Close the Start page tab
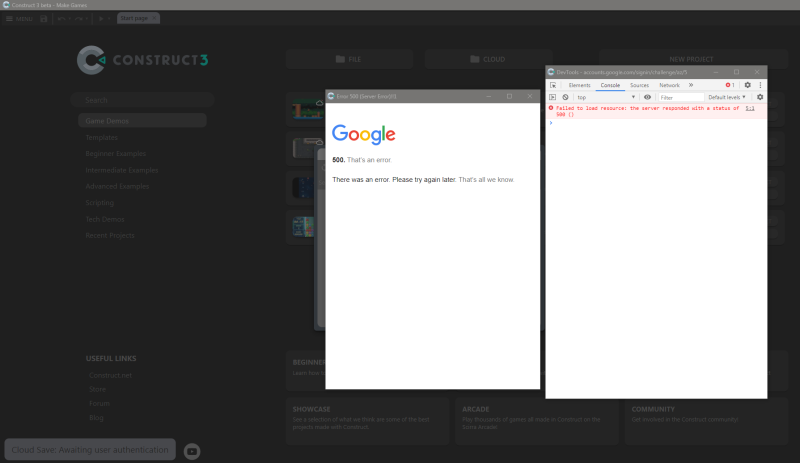This screenshot has width=800, height=463. 154,18
